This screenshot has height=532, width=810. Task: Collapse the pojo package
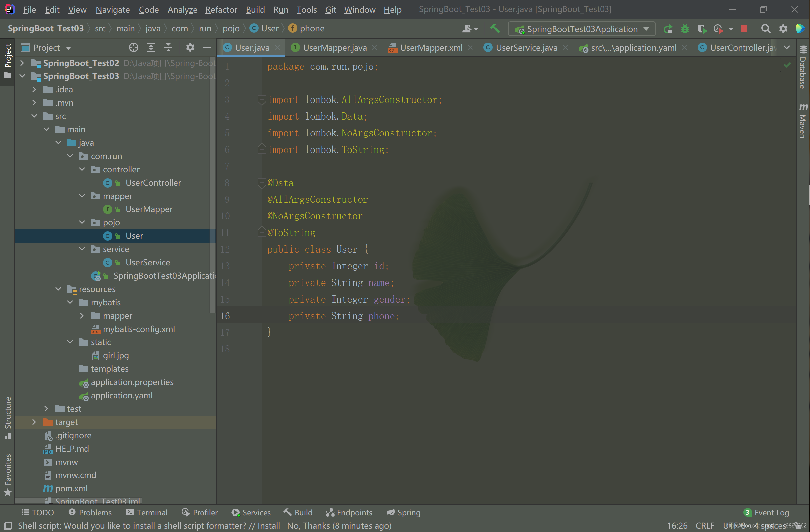[x=82, y=222]
